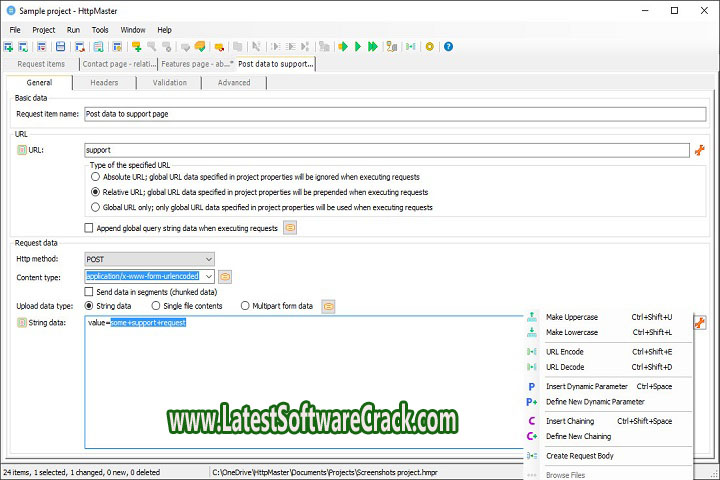The width and height of the screenshot is (720, 480).
Task: Open the Help menu
Action: pyautogui.click(x=164, y=30)
